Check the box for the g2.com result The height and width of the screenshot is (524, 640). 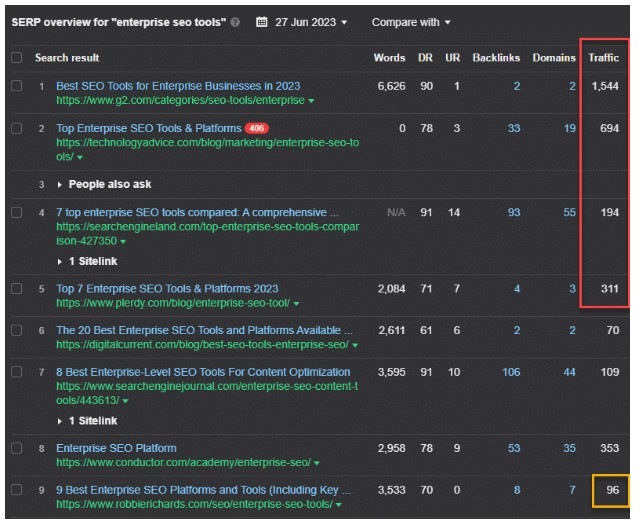(17, 86)
